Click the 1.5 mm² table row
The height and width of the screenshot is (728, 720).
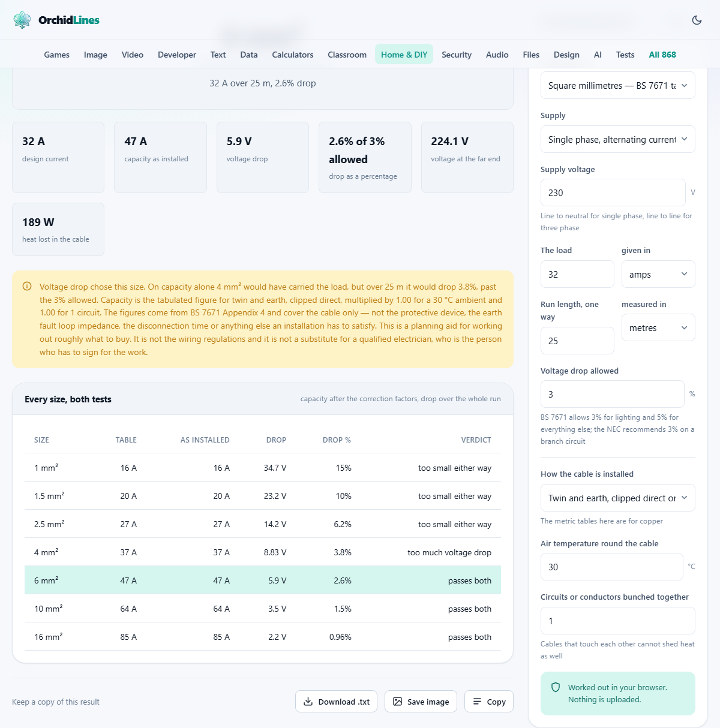[x=263, y=496]
